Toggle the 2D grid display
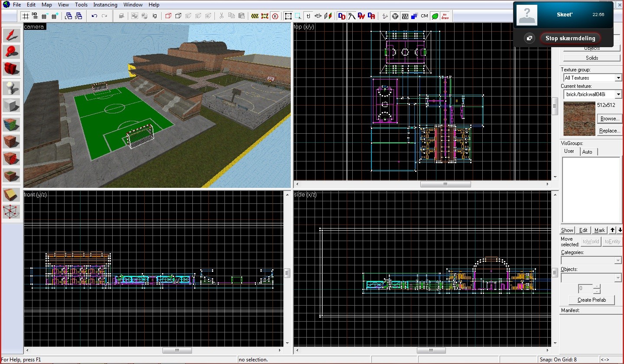The image size is (624, 364). [x=26, y=16]
